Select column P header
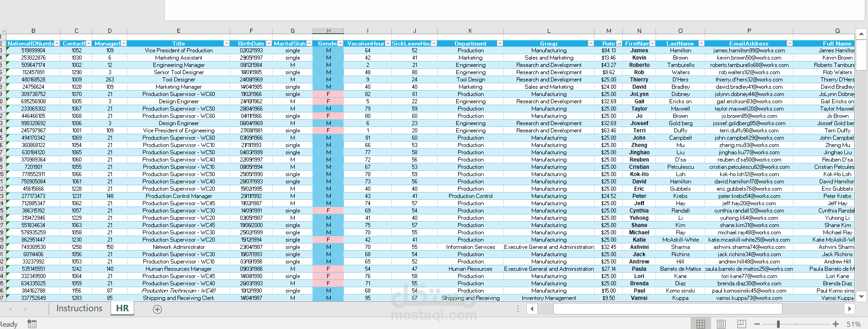This screenshot has width=868, height=329. tap(749, 31)
